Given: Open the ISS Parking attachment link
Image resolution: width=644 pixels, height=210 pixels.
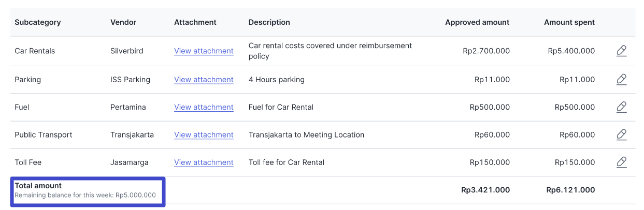Looking at the screenshot, I should pos(204,80).
